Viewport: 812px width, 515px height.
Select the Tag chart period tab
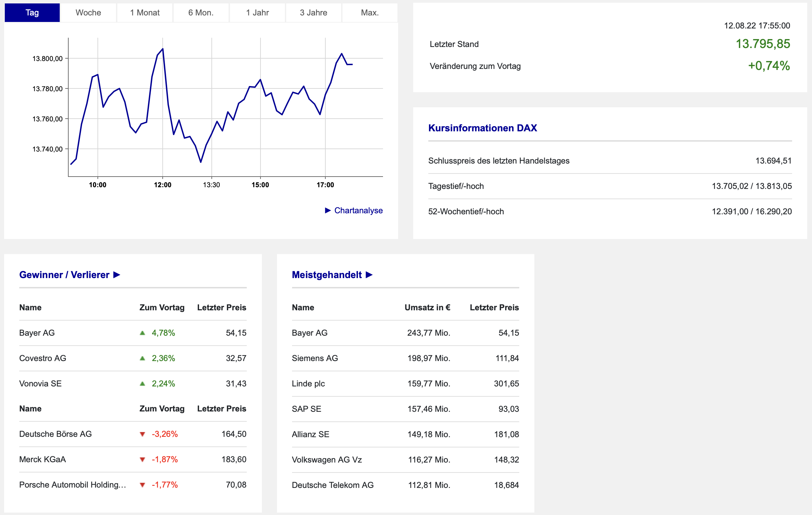tap(32, 13)
